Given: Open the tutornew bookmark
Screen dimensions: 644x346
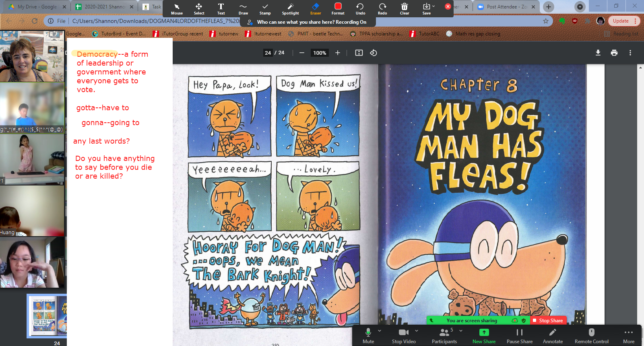Looking at the screenshot, I should pos(224,34).
